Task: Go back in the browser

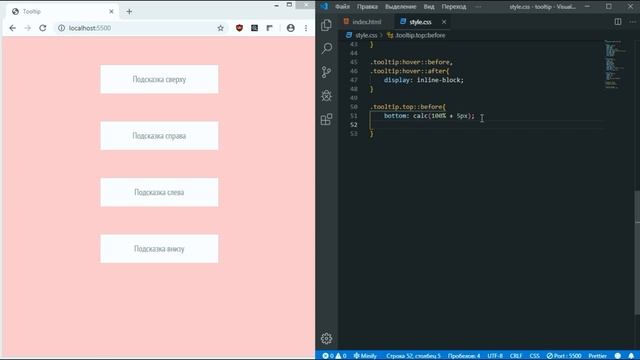Action: [x=13, y=28]
